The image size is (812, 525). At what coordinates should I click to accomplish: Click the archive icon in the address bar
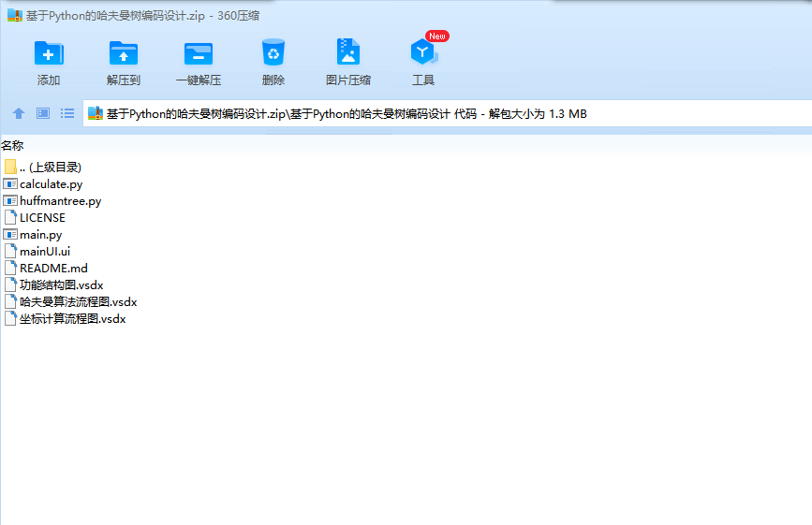pos(96,113)
